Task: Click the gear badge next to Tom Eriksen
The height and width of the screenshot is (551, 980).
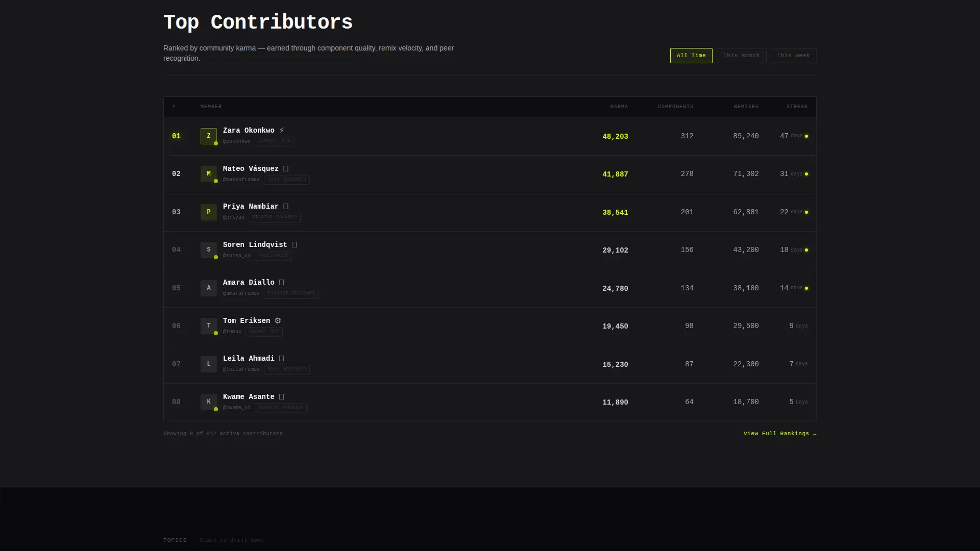Action: [x=278, y=321]
